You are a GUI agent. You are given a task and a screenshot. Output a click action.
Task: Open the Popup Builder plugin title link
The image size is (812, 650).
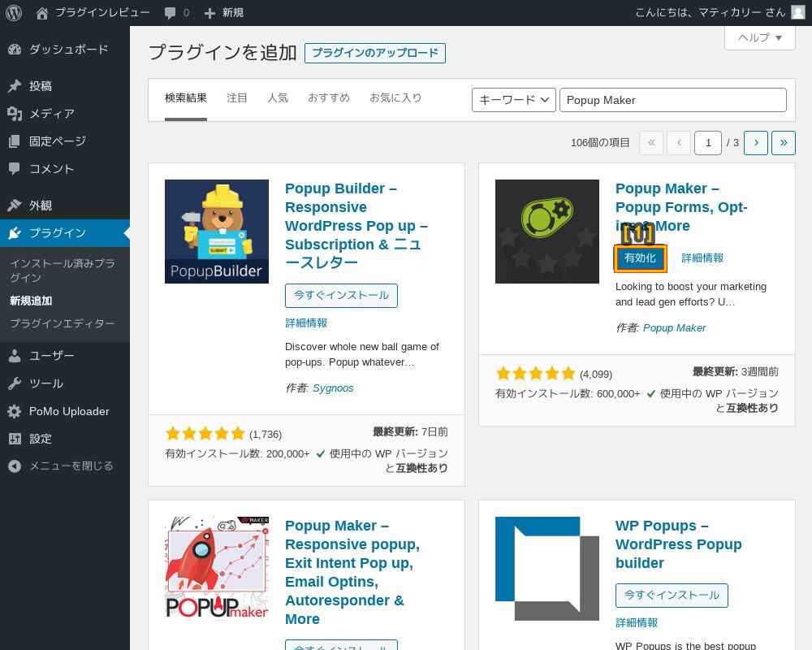(357, 226)
